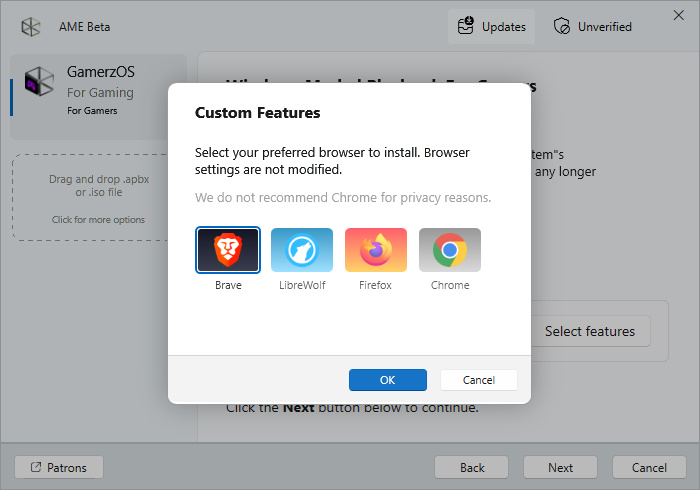The height and width of the screenshot is (490, 700).
Task: Click the Custom Features heading
Action: 258,112
